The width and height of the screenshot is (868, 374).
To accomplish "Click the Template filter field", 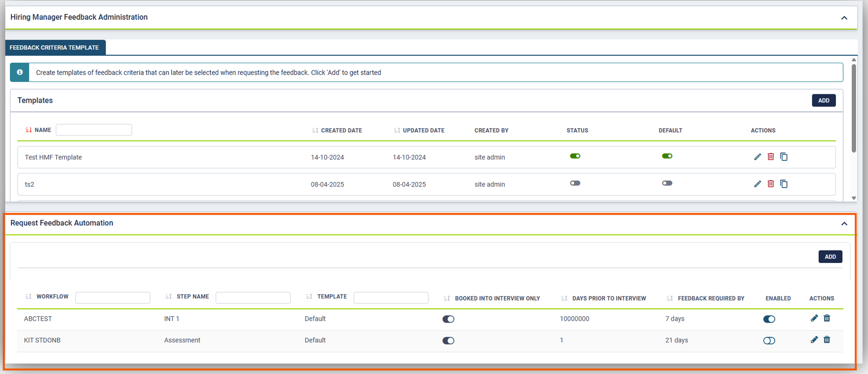I will point(391,298).
